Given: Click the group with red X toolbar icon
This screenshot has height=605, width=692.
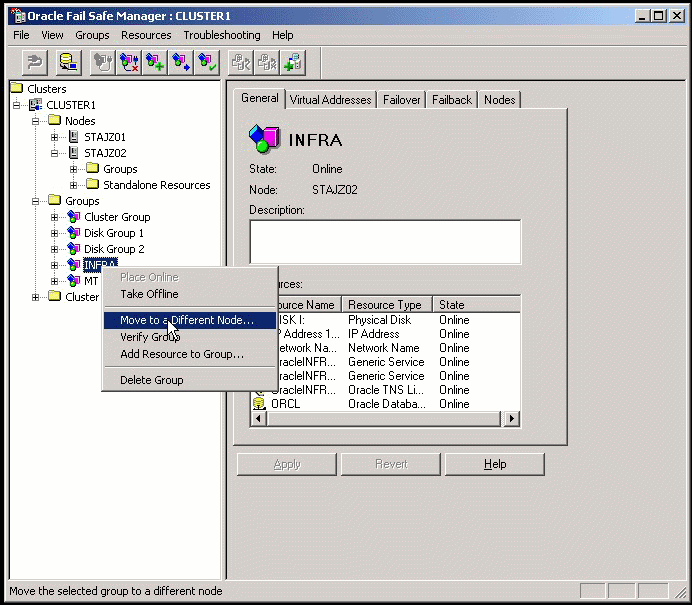Looking at the screenshot, I should tap(129, 63).
